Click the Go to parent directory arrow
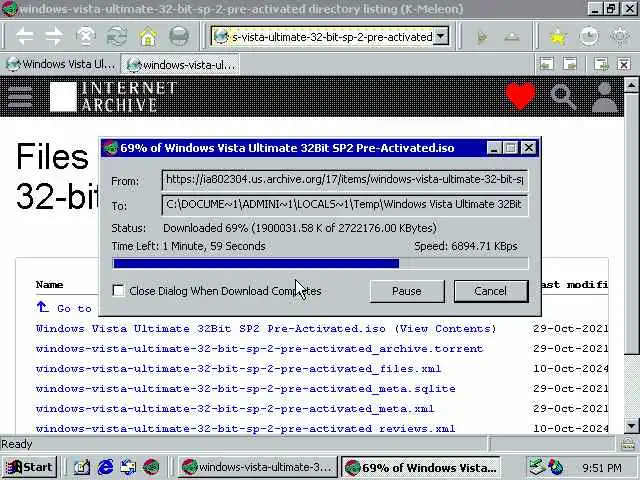The image size is (640, 480). (x=42, y=307)
